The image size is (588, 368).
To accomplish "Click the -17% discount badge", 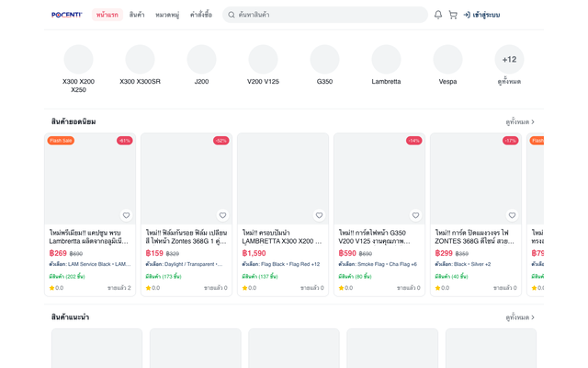I will click(511, 141).
